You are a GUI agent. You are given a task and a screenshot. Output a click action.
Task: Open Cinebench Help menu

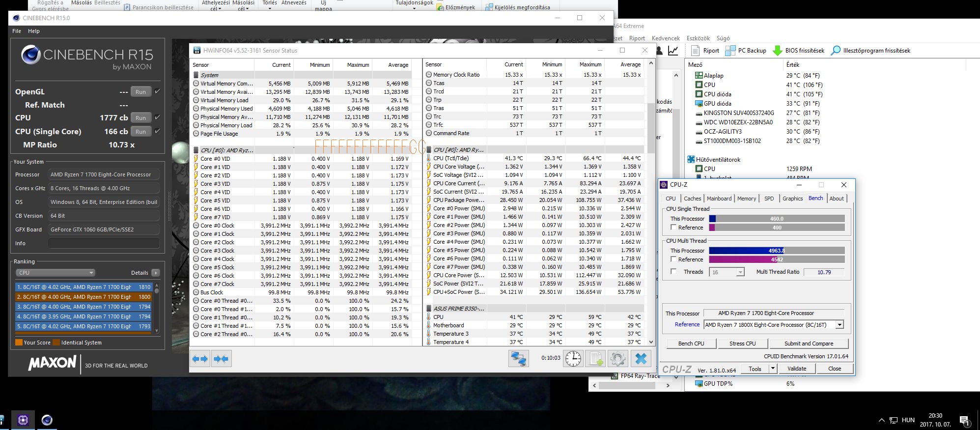point(34,31)
